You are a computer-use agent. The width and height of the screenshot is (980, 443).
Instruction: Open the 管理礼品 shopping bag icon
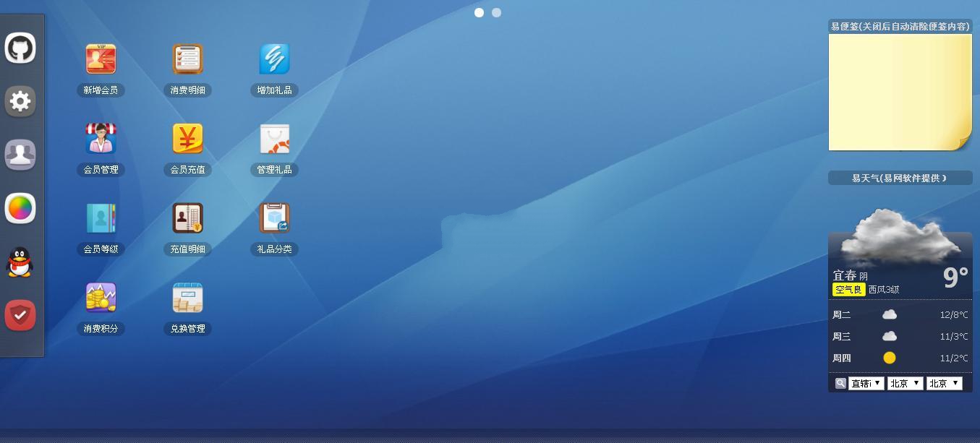(274, 139)
